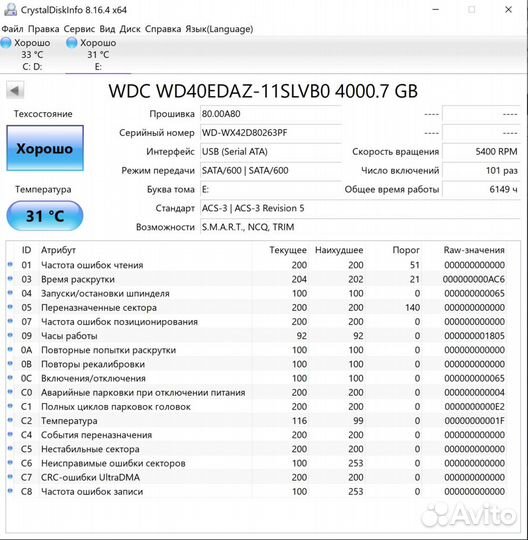Select the C: D: disk status tab
This screenshot has width=528, height=540.
(32, 55)
